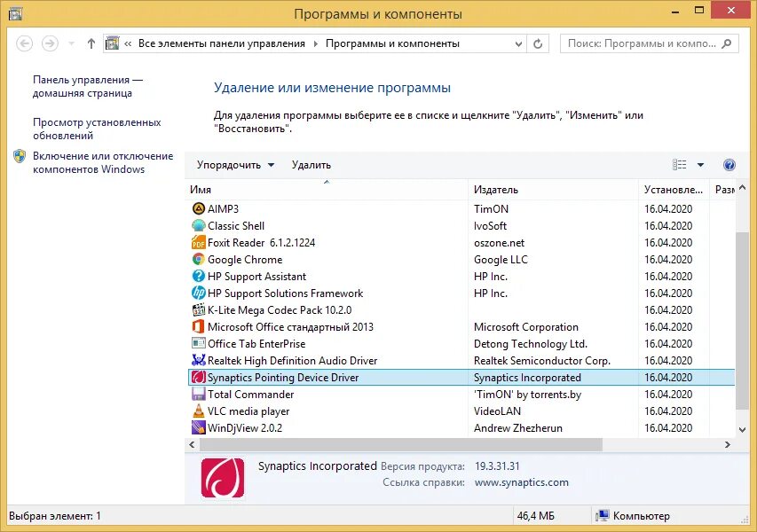Expand address bar history dropdown
757x532 pixels.
pyautogui.click(x=518, y=44)
